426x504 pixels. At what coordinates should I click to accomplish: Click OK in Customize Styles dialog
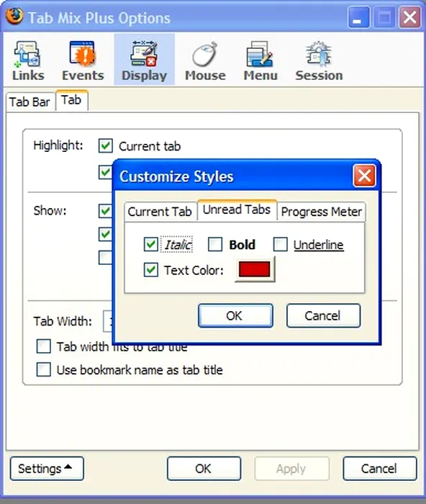[235, 315]
